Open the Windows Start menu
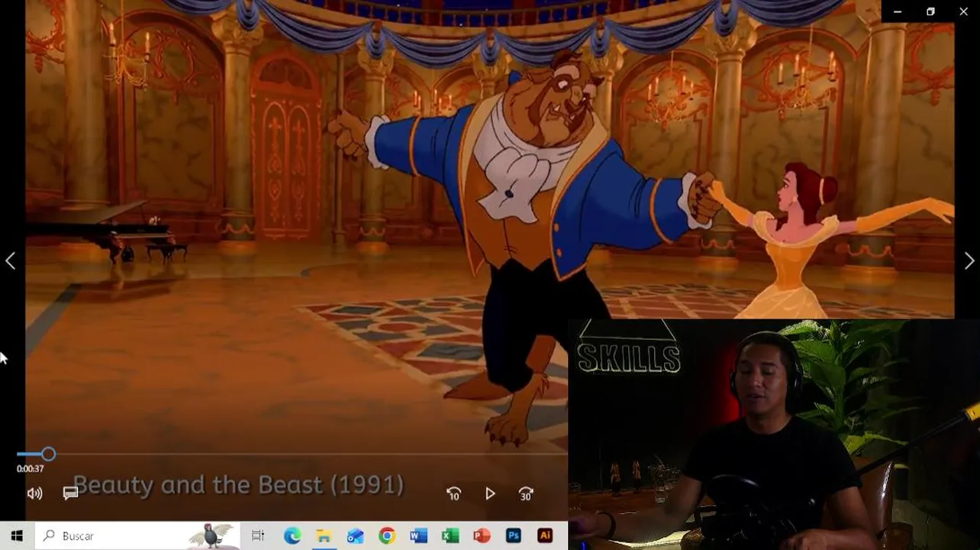 click(17, 536)
